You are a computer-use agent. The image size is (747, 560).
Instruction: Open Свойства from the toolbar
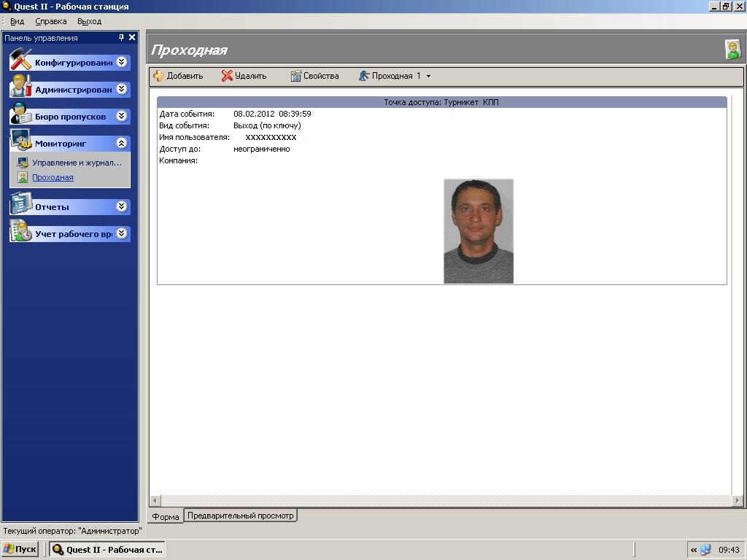(314, 76)
